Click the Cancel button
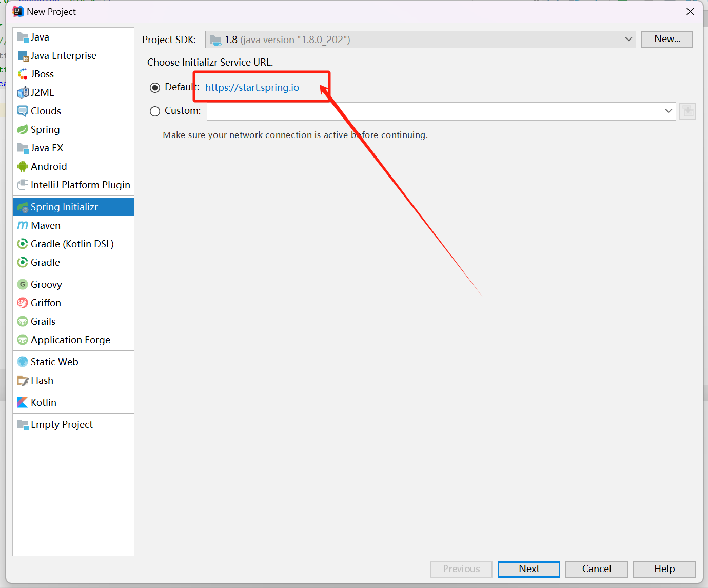 597,569
